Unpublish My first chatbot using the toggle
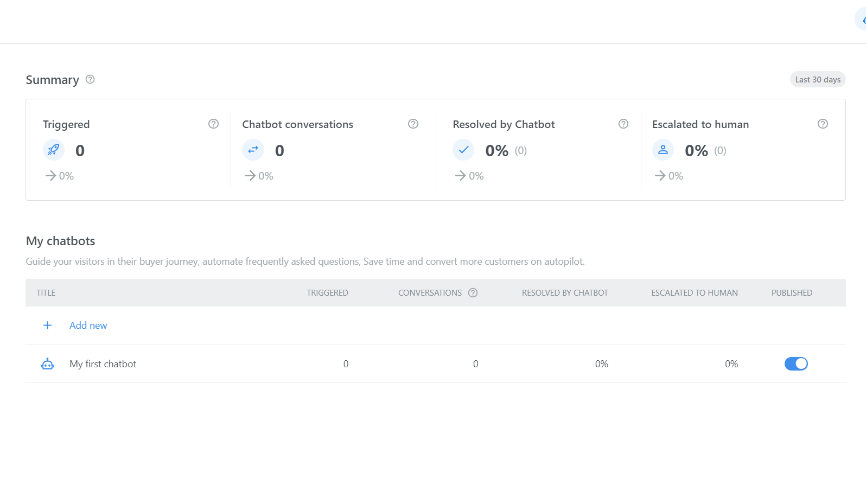 pos(795,364)
